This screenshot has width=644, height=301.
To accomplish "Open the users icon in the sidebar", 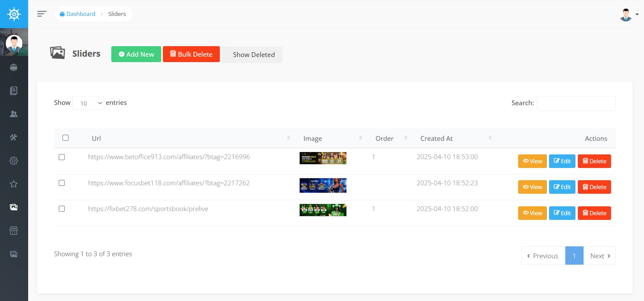I will click(x=14, y=114).
